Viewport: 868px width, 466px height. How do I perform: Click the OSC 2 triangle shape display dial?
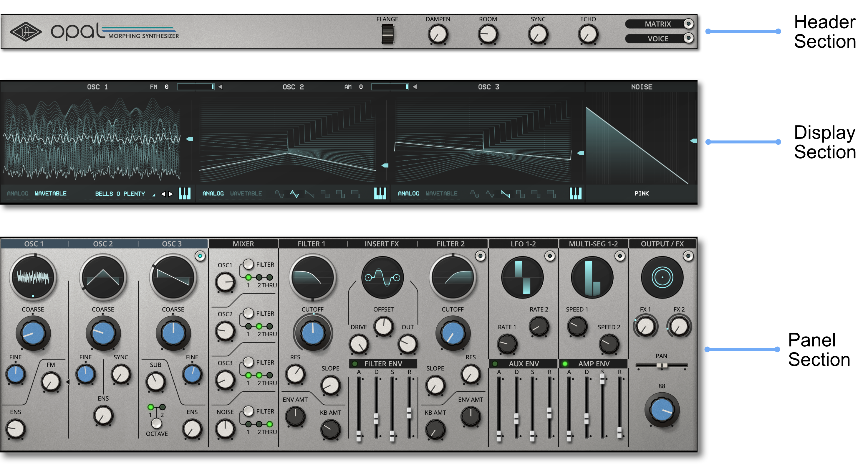(103, 277)
